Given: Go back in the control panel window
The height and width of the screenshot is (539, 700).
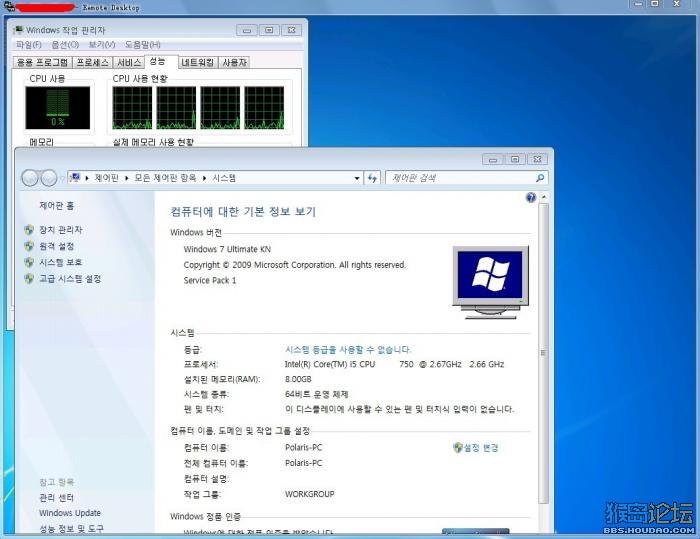Looking at the screenshot, I should click(30, 178).
